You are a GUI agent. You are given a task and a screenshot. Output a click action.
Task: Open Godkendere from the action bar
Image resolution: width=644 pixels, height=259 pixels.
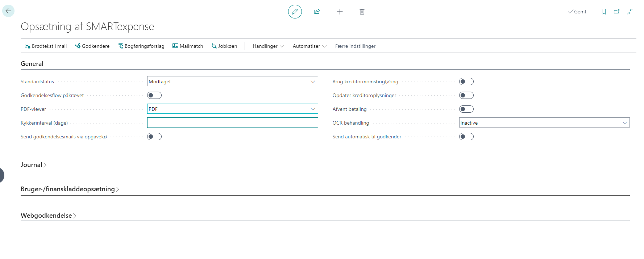[92, 46]
